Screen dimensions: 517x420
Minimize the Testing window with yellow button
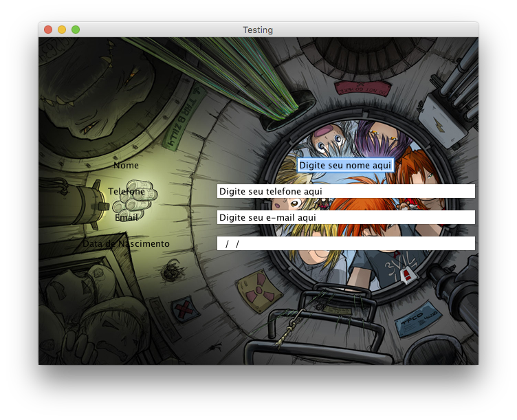tap(62, 30)
